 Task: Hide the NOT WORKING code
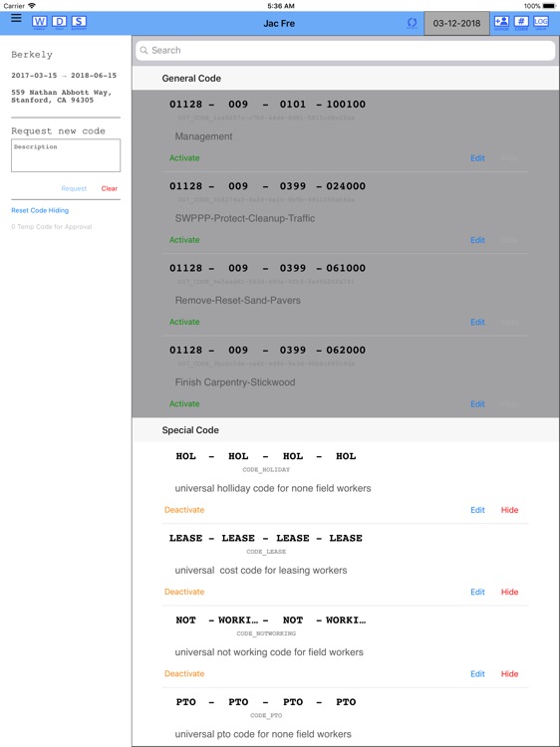click(509, 673)
